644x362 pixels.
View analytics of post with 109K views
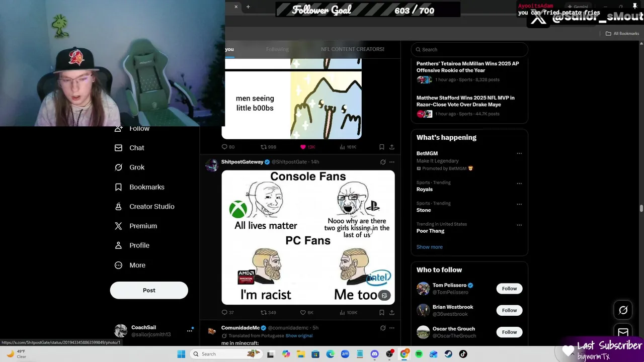click(x=348, y=313)
